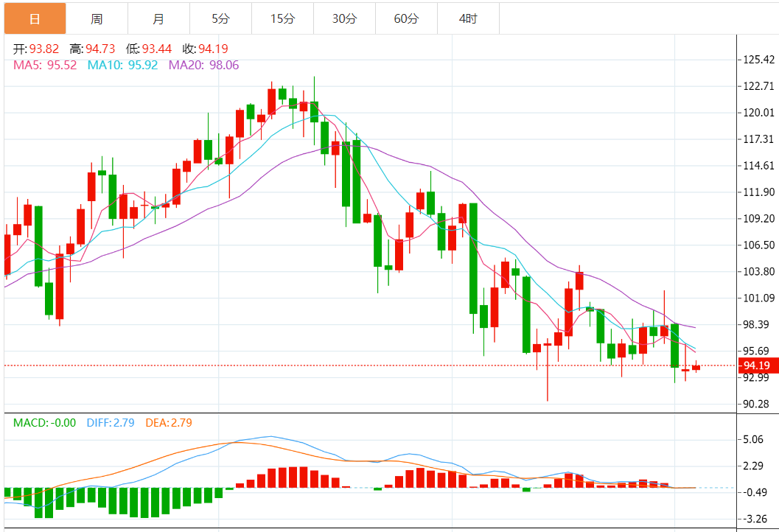Switch to the 4时 four-hour tab
This screenshot has width=779, height=532.
click(x=468, y=19)
